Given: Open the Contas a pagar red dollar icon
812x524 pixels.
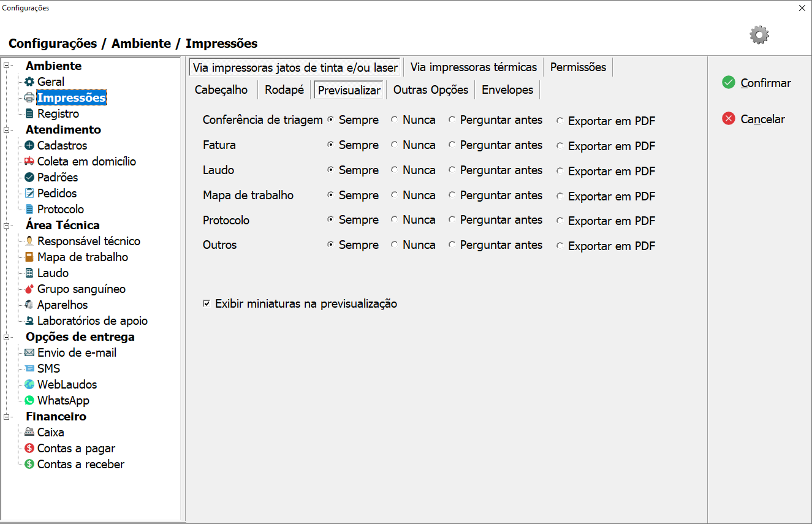Looking at the screenshot, I should coord(29,449).
